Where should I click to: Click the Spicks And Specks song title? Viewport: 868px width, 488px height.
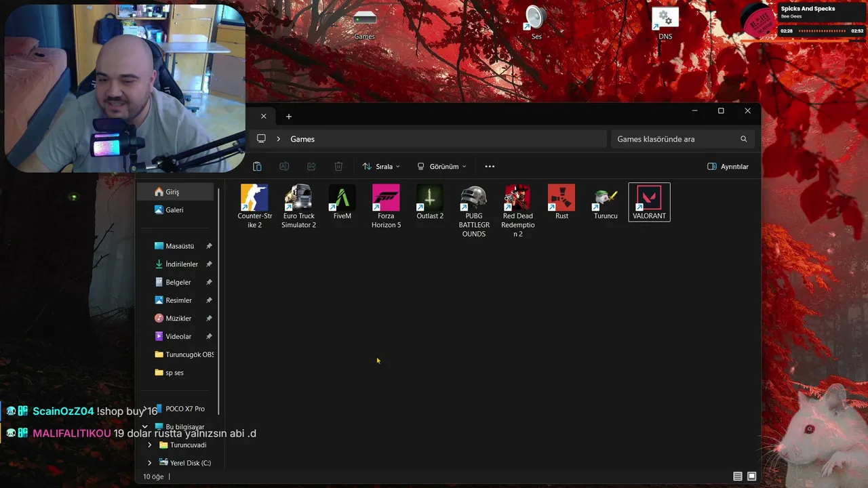(808, 9)
